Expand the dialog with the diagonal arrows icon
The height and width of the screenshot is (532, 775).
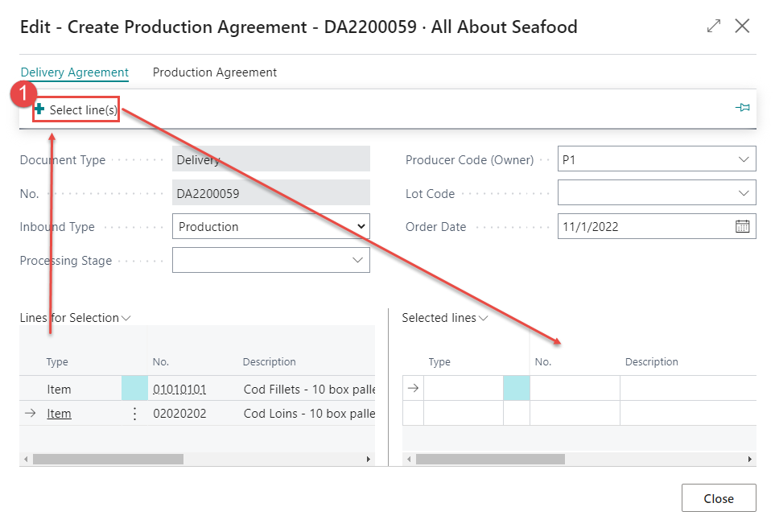point(714,26)
